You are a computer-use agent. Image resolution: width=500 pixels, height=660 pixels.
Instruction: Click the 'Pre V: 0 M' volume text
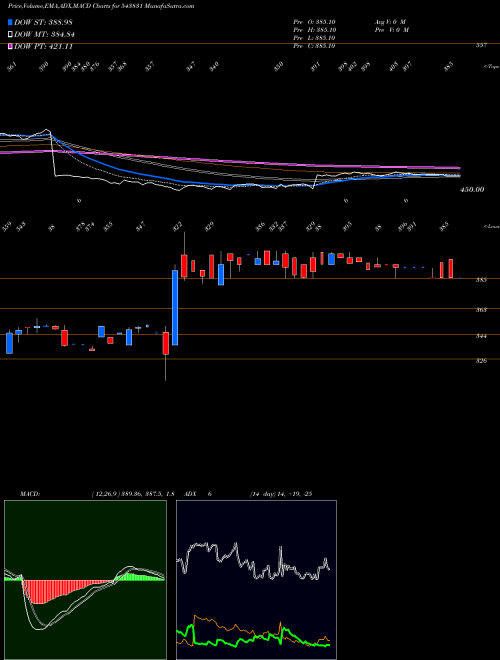(392, 30)
